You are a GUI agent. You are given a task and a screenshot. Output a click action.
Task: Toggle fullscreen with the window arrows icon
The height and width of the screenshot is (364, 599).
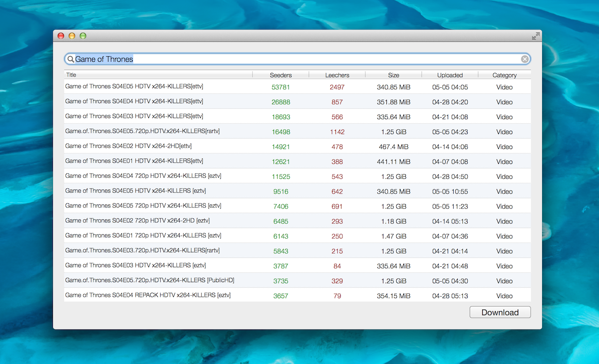[x=536, y=36]
